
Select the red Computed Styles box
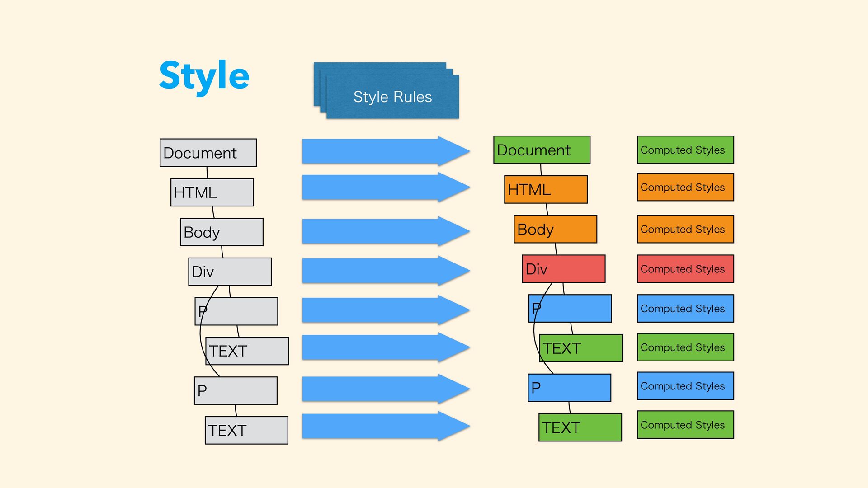click(x=686, y=269)
